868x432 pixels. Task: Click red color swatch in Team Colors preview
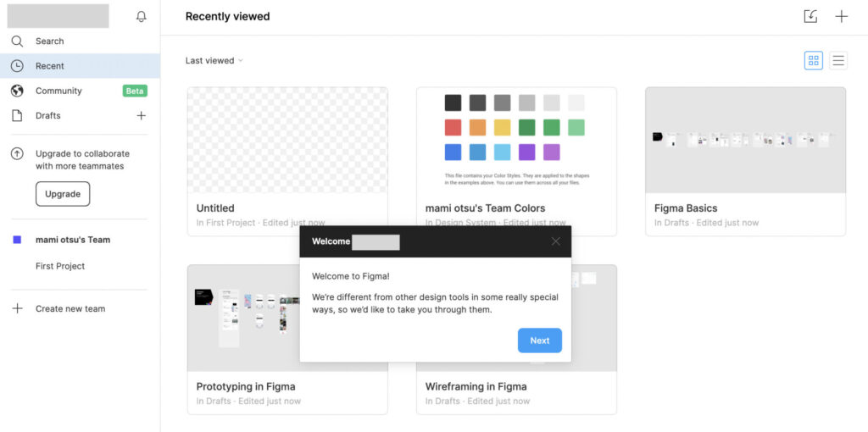pyautogui.click(x=453, y=128)
